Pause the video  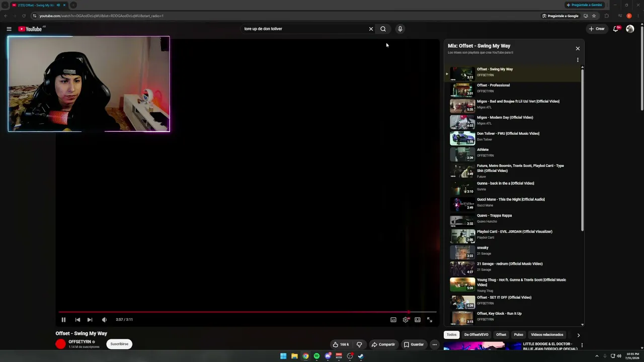pos(63,320)
